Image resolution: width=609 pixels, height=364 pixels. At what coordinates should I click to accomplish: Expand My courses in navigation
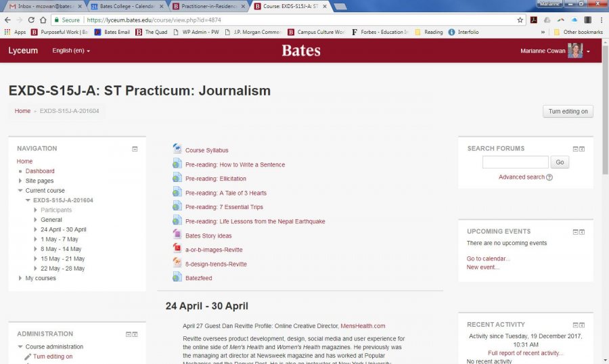click(x=20, y=278)
